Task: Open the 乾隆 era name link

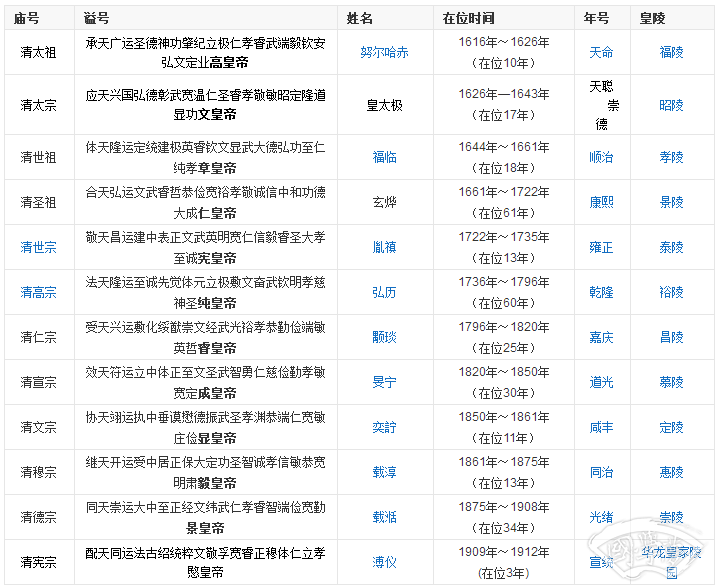Action: (x=601, y=292)
